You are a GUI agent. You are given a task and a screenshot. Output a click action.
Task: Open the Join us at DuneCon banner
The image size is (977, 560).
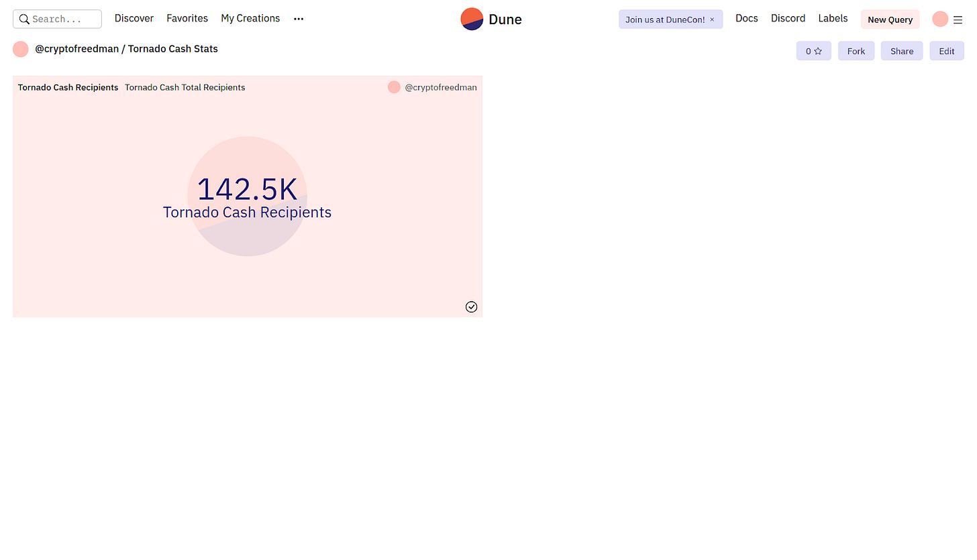(x=665, y=19)
